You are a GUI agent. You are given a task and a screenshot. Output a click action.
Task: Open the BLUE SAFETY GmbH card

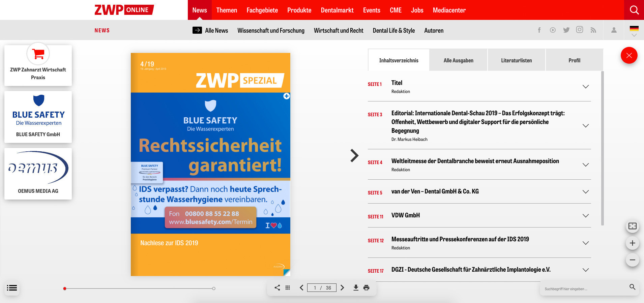click(38, 117)
